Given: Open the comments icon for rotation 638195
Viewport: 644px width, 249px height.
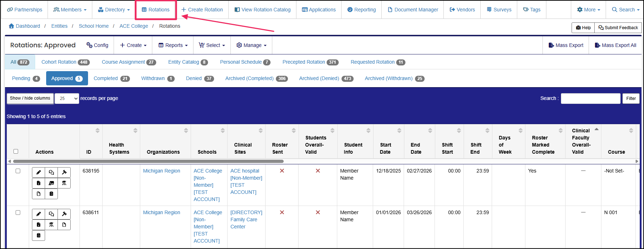Looking at the screenshot, I should [51, 173].
